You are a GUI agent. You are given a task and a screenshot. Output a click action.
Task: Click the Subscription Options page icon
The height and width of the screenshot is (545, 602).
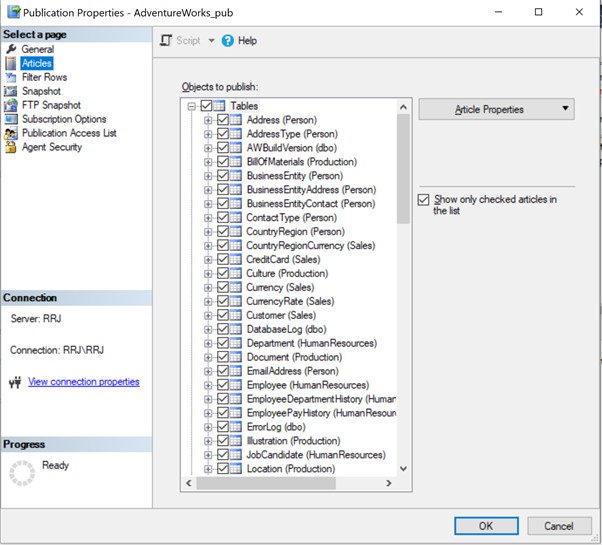11,119
